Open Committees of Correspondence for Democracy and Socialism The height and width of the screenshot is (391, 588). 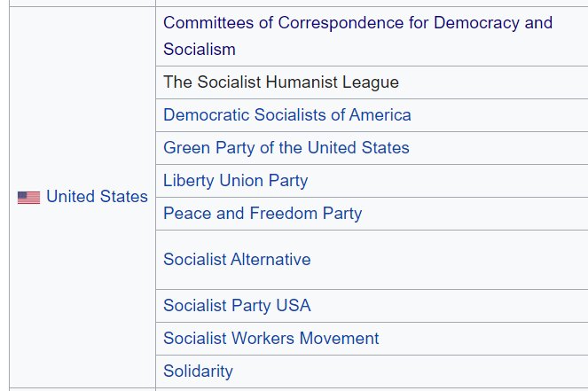[x=357, y=23]
